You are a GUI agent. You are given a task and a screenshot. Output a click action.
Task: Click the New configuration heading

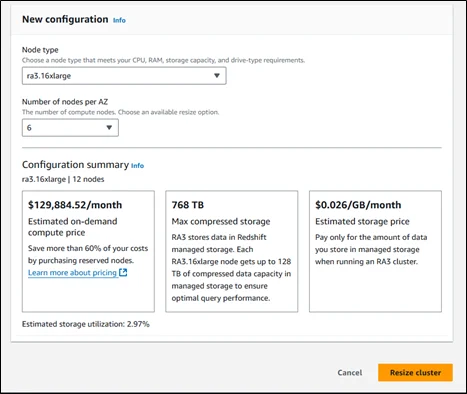tap(65, 19)
